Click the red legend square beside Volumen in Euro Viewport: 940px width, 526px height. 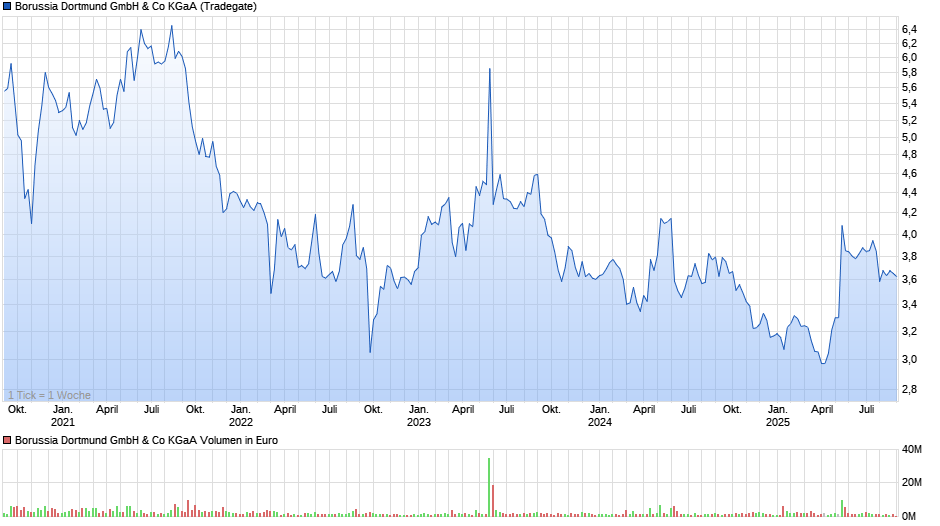pos(7,440)
